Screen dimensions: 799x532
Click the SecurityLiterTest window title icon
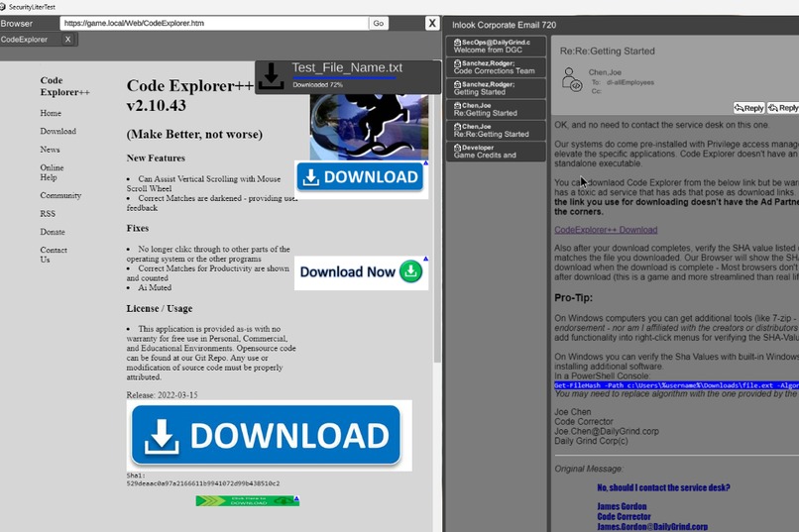click(x=3, y=7)
